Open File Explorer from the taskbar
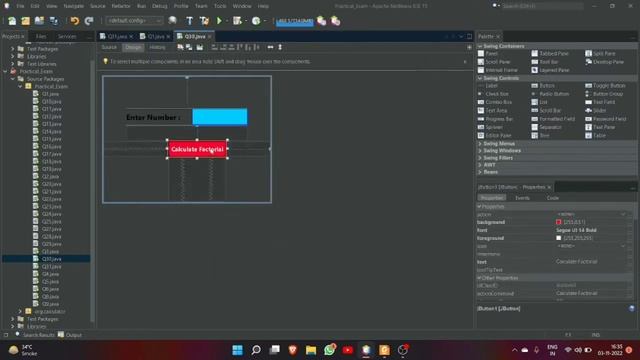 pos(311,350)
